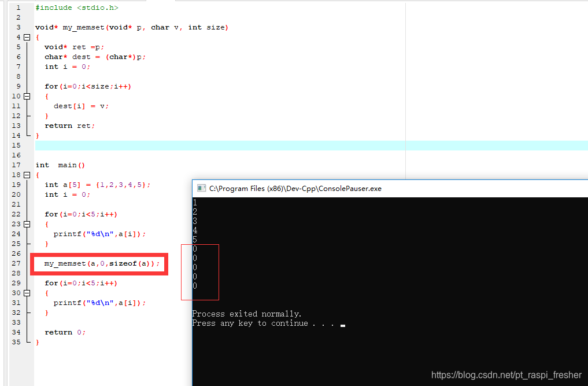Click 'return 0;' on line 34

(x=65, y=332)
